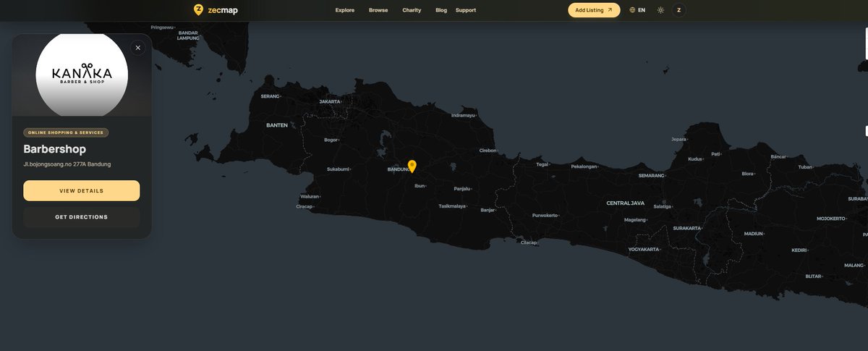Click the BANTEN region label
This screenshot has width=868, height=351.
coord(277,125)
